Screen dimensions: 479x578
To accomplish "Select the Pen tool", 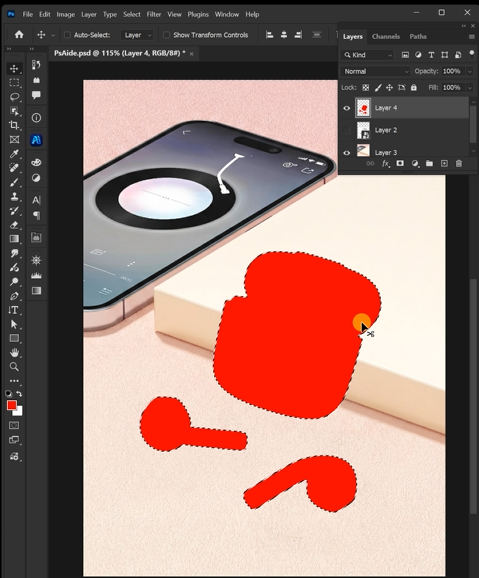I will pos(14,296).
